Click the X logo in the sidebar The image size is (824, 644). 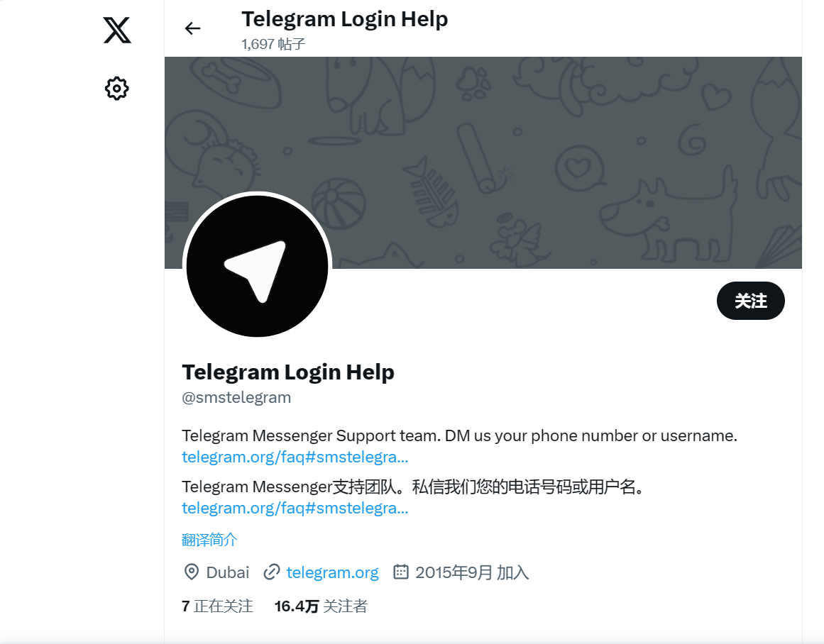click(x=116, y=30)
